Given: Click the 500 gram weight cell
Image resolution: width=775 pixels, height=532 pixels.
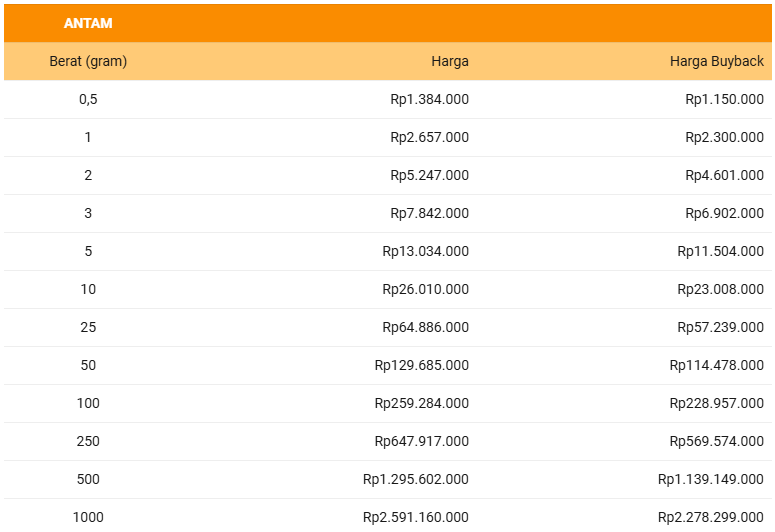Looking at the screenshot, I should pos(88,479).
